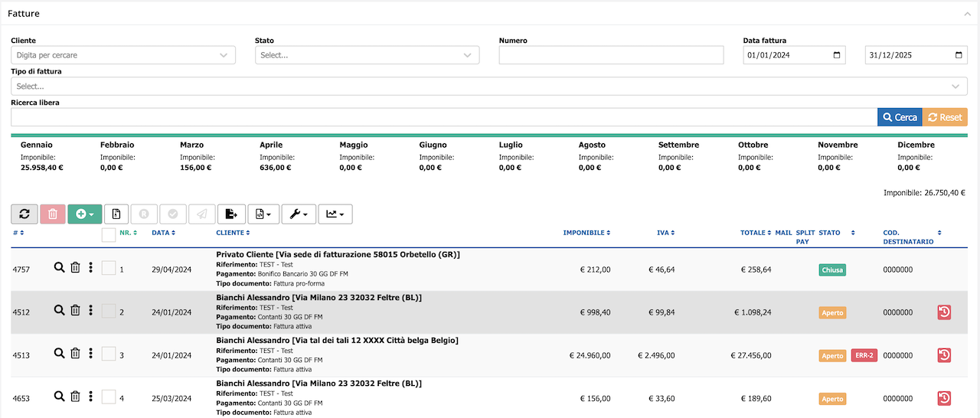Screen dimensions: 980x418
Task: Click the Cerca search button
Action: tap(900, 117)
